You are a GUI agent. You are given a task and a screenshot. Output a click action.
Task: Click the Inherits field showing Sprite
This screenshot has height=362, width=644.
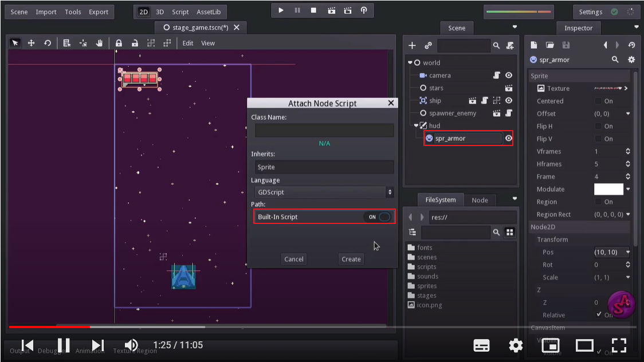coord(324,167)
